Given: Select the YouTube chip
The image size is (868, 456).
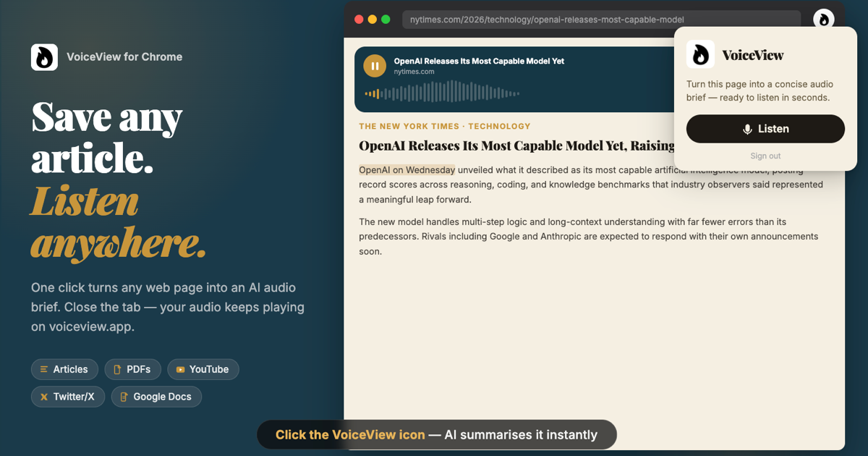Looking at the screenshot, I should 203,369.
